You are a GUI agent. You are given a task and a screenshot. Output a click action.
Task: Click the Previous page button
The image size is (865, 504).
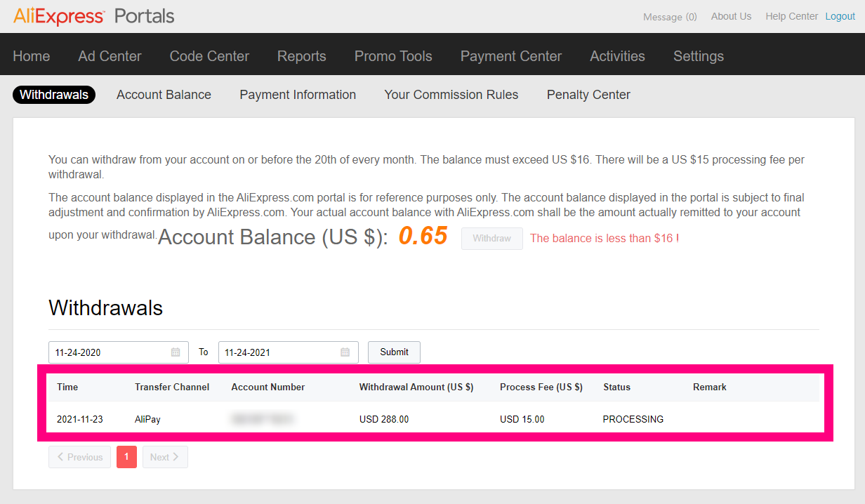80,457
